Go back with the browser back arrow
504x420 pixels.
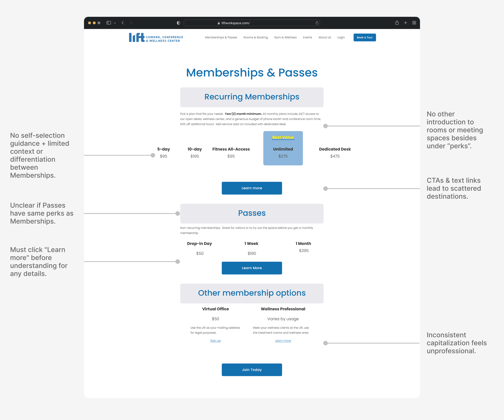tap(123, 23)
